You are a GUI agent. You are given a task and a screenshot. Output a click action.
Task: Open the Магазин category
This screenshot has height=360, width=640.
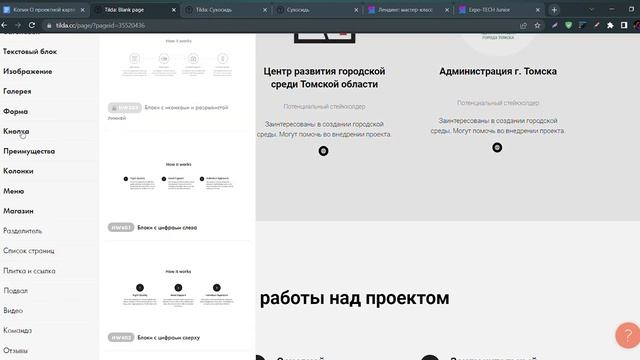coord(18,211)
